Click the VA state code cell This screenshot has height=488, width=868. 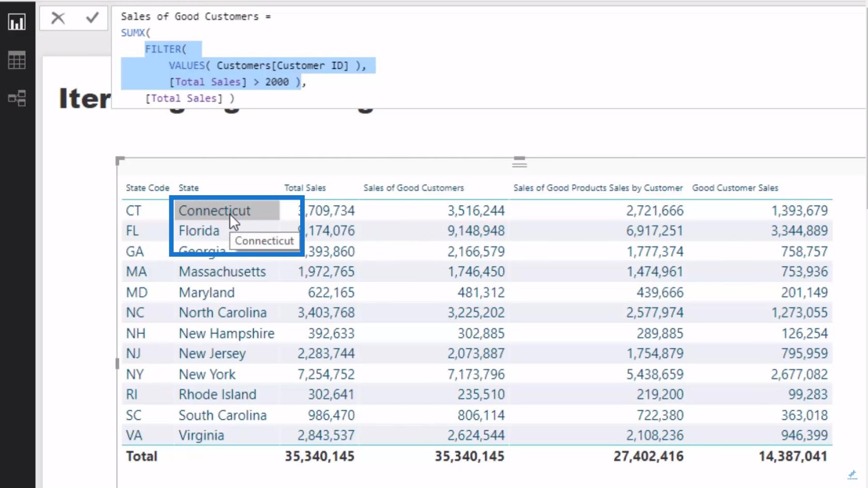pyautogui.click(x=134, y=435)
